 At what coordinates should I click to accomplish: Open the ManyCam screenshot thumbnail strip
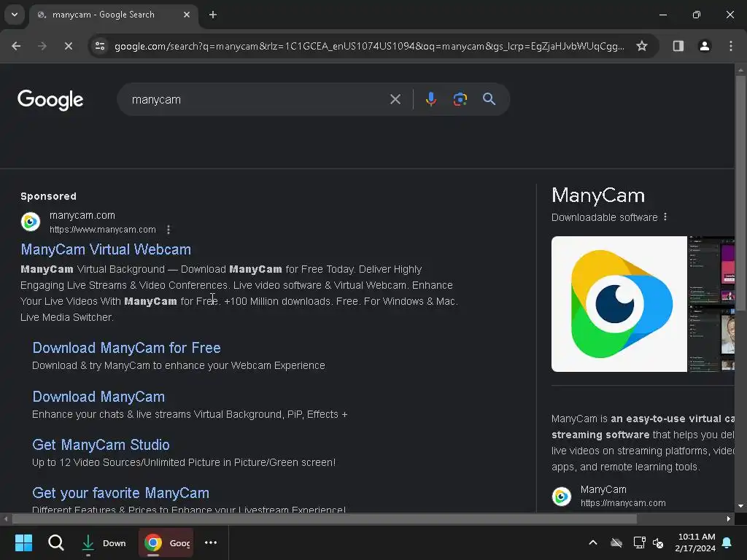coord(711,304)
